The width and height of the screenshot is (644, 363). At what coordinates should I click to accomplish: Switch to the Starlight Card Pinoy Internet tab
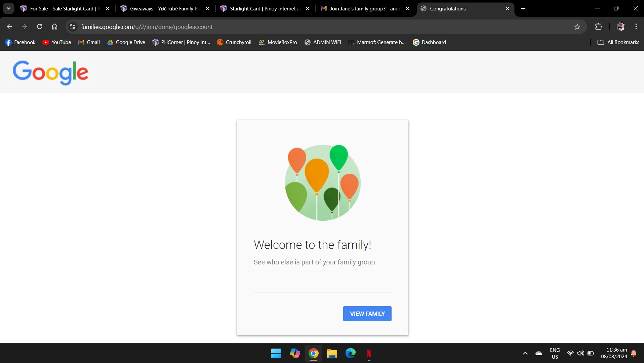tap(265, 8)
